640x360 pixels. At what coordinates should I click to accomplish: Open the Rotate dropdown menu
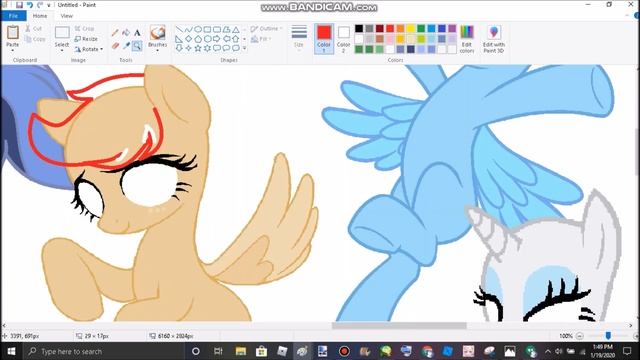(x=89, y=49)
